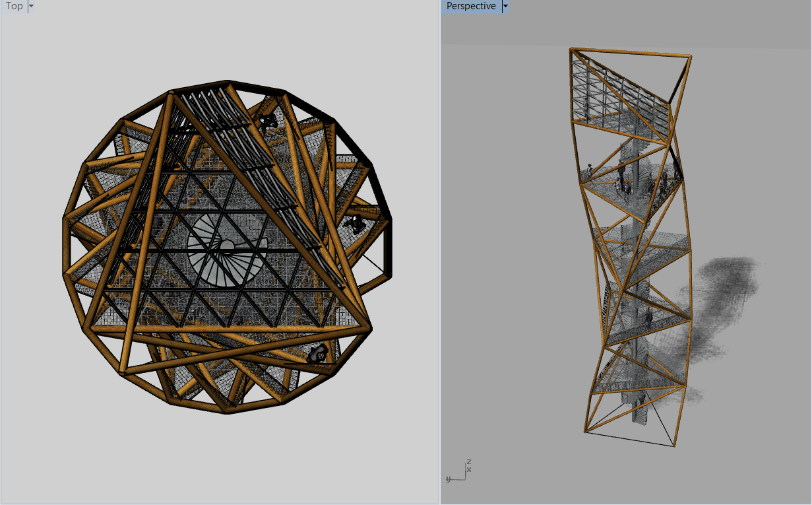Viewport: 812px width, 505px height.
Task: Activate the Perspective viewport title label
Action: click(471, 7)
